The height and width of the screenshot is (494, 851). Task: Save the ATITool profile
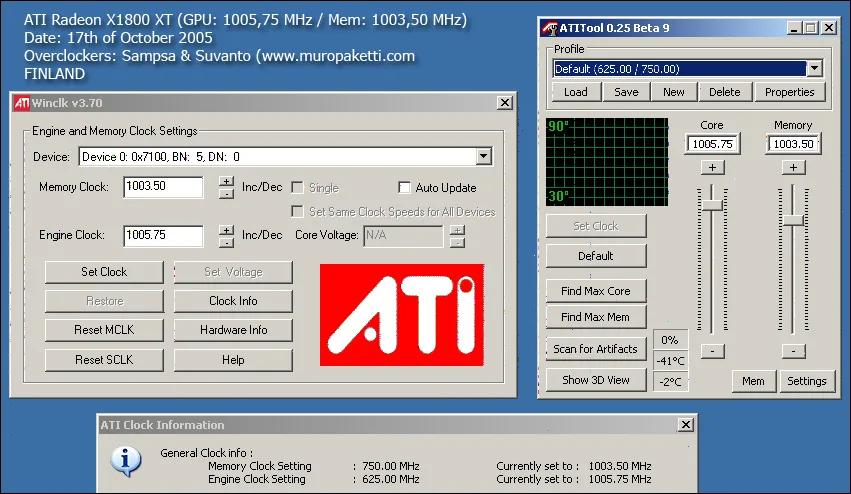tap(626, 92)
